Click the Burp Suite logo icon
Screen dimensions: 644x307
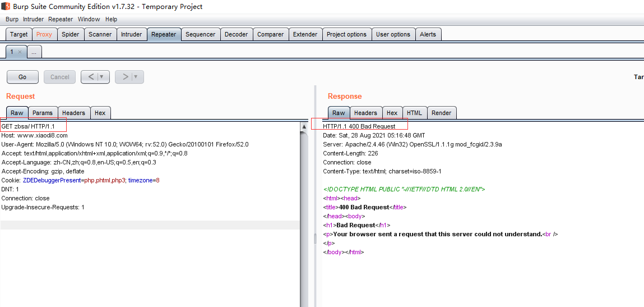6,7
